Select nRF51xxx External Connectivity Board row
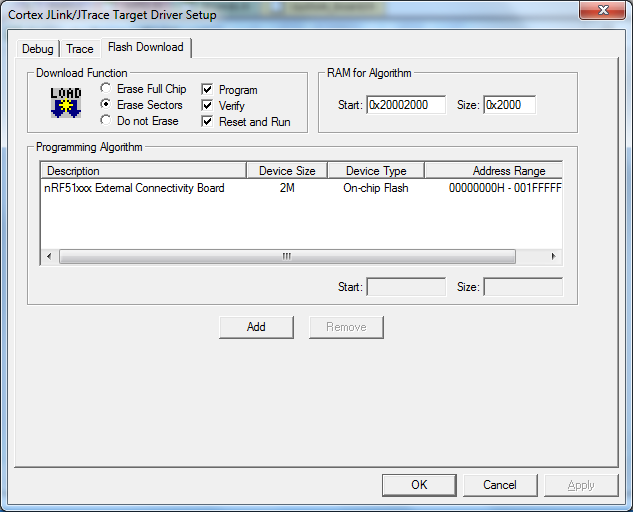 click(x=135, y=188)
